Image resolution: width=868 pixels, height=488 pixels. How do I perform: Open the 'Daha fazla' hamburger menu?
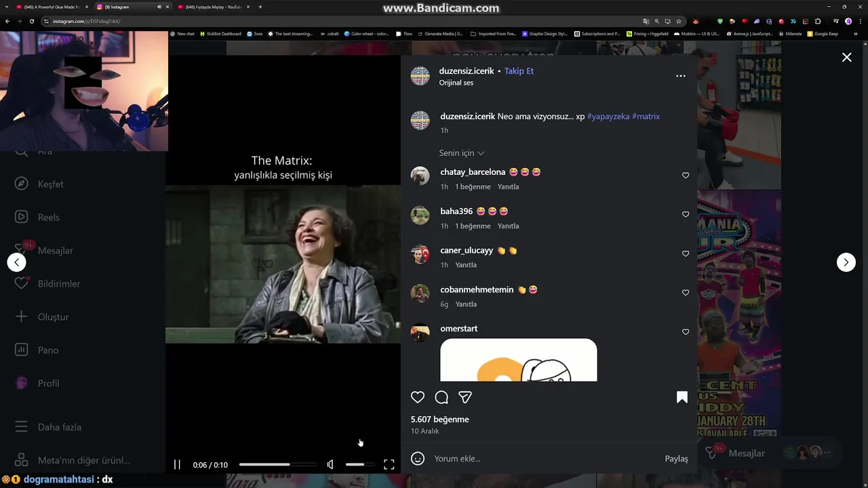(x=48, y=427)
